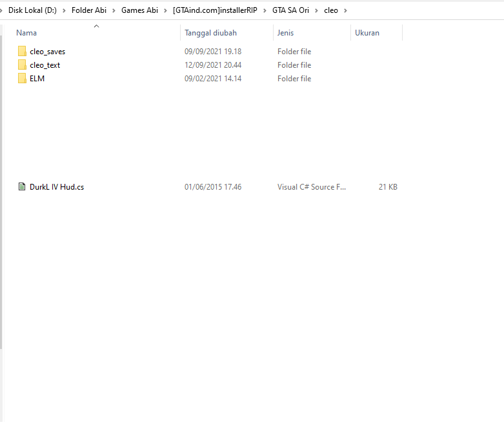Go to [GTAind.com]installerRIP in breadcrumb

tap(215, 10)
